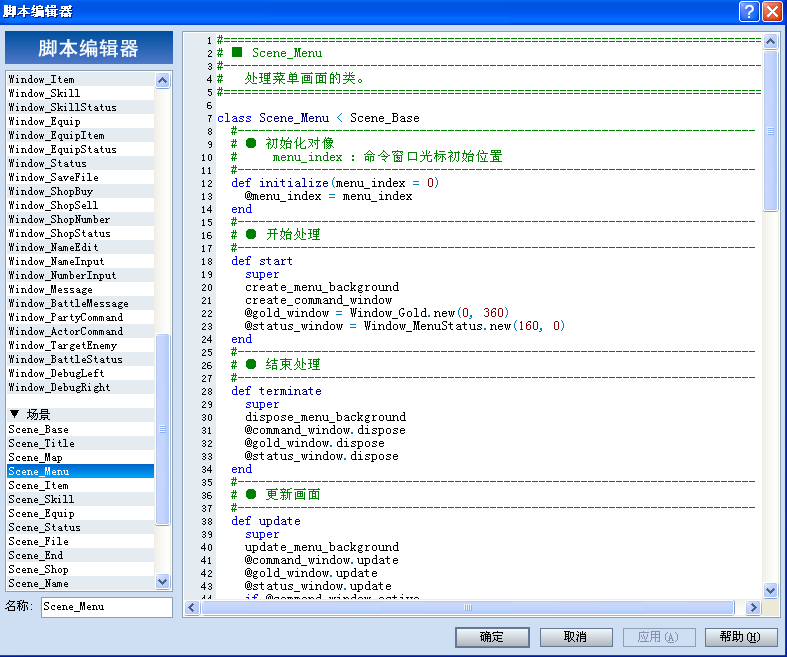Click the 'def terminate' code line
This screenshot has height=657, width=787.
coord(277,391)
